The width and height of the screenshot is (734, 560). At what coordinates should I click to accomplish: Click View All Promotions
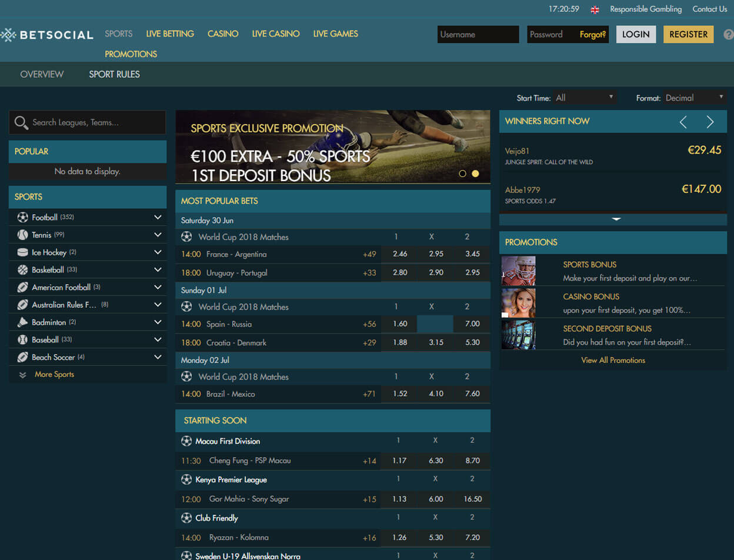point(613,360)
